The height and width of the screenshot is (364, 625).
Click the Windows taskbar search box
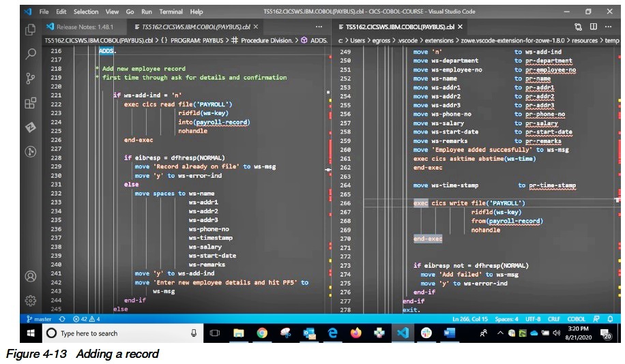pyautogui.click(x=89, y=333)
